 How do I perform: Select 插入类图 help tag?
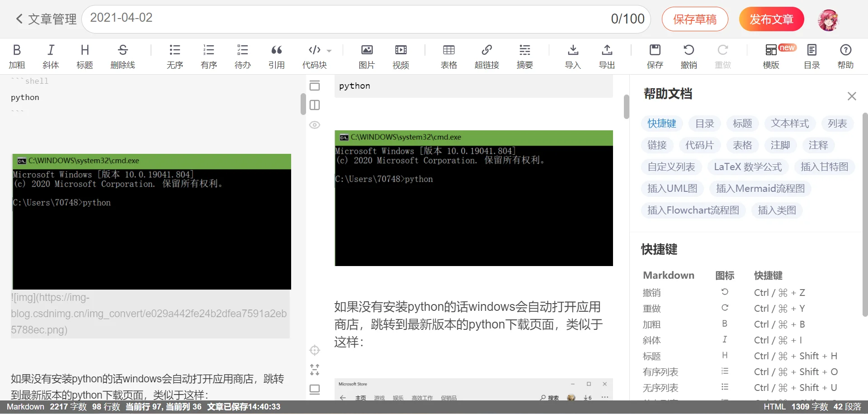pyautogui.click(x=777, y=210)
